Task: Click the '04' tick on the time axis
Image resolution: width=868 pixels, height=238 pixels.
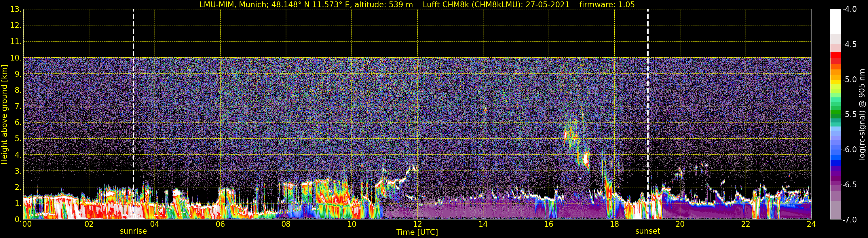Action: (155, 224)
